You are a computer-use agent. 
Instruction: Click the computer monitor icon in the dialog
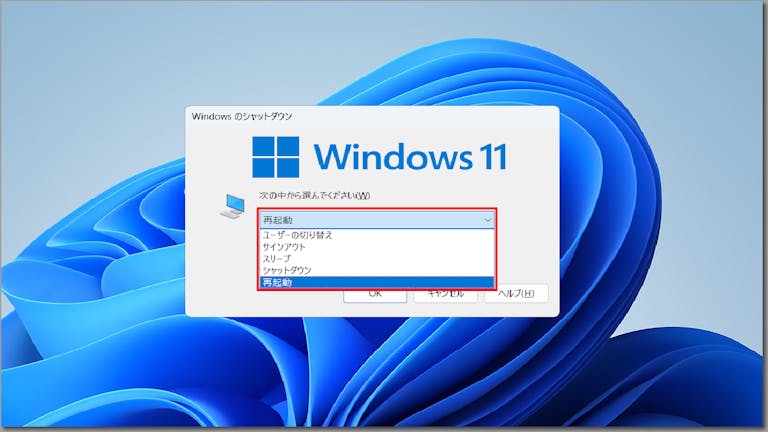(233, 206)
